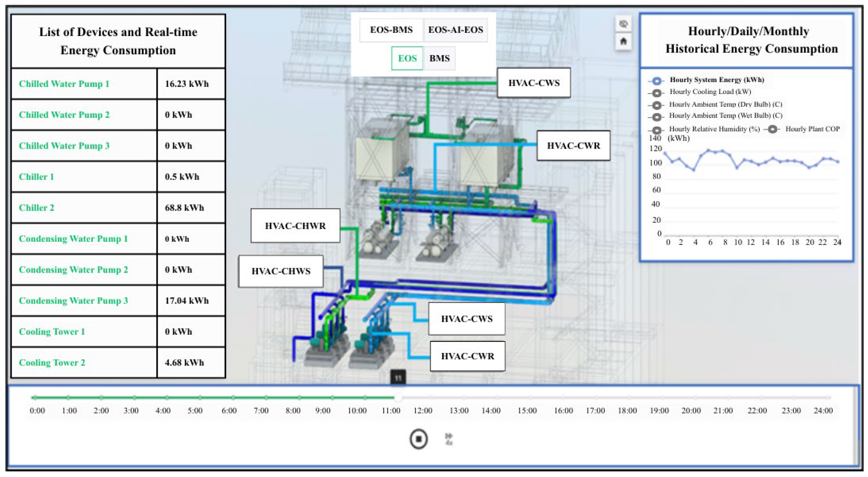Jump to 16:00 marker on timeline
Viewport: 868px width, 477px height.
(563, 398)
